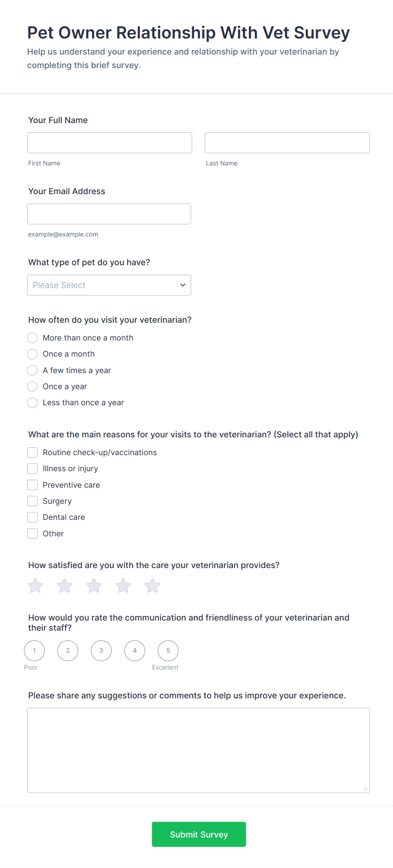Focus the First Name field
This screenshot has height=868, width=393.
pos(109,143)
